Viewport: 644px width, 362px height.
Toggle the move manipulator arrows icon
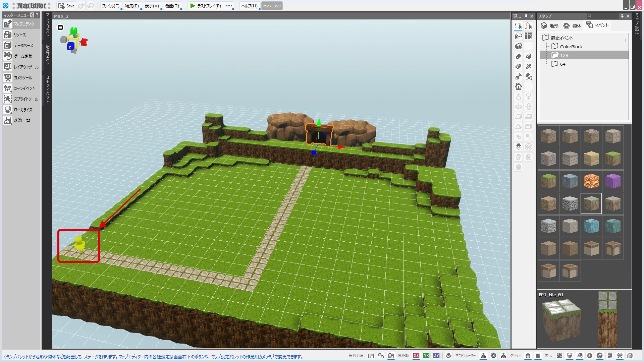point(483,356)
